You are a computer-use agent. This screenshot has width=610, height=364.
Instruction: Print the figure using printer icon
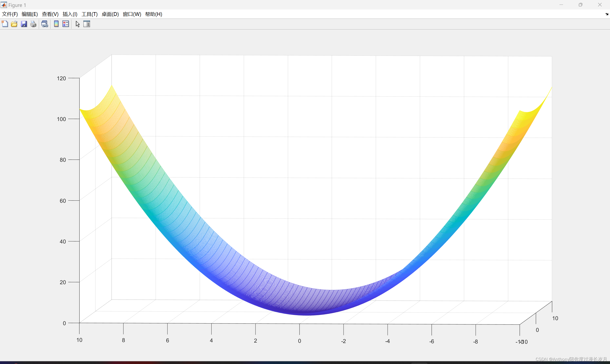pos(33,24)
